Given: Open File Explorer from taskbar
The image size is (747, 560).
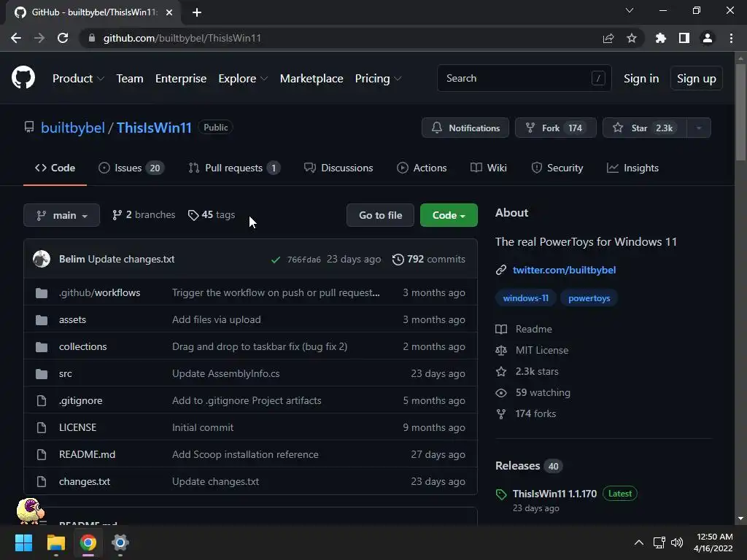Looking at the screenshot, I should [55, 542].
